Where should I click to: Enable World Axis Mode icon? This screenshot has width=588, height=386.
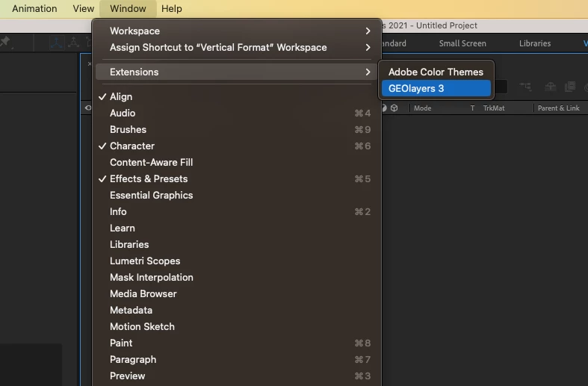click(74, 43)
